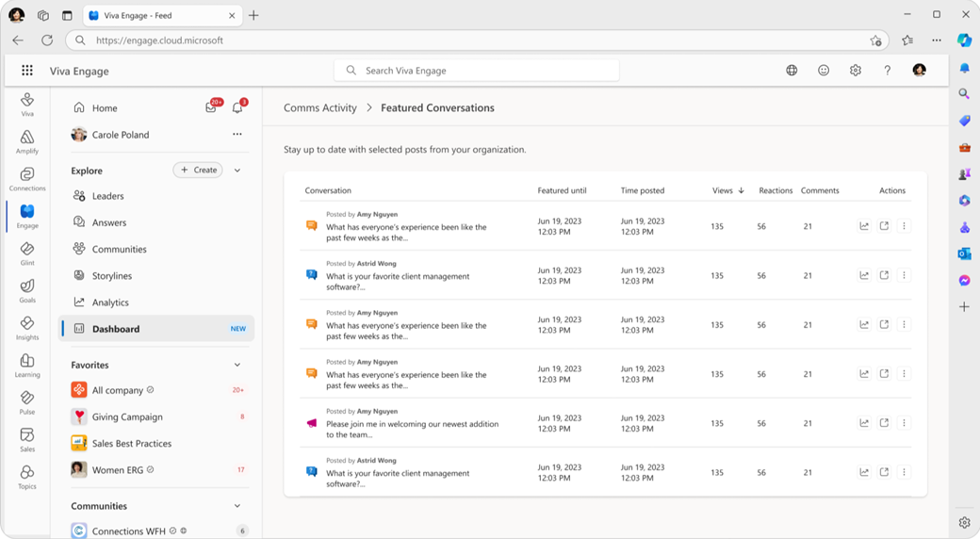
Task: Collapse the Favorites section
Action: [x=237, y=365]
